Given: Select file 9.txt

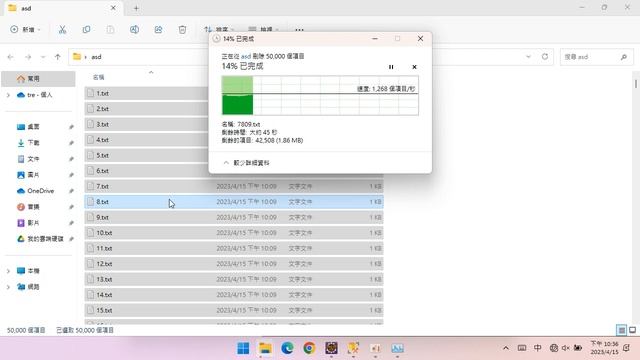Looking at the screenshot, I should pos(234,218).
